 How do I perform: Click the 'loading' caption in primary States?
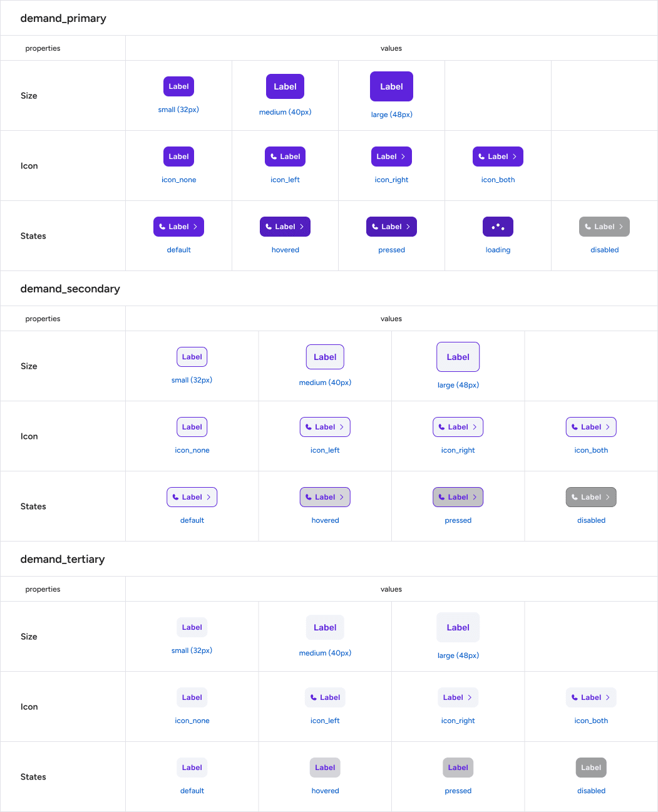point(498,250)
